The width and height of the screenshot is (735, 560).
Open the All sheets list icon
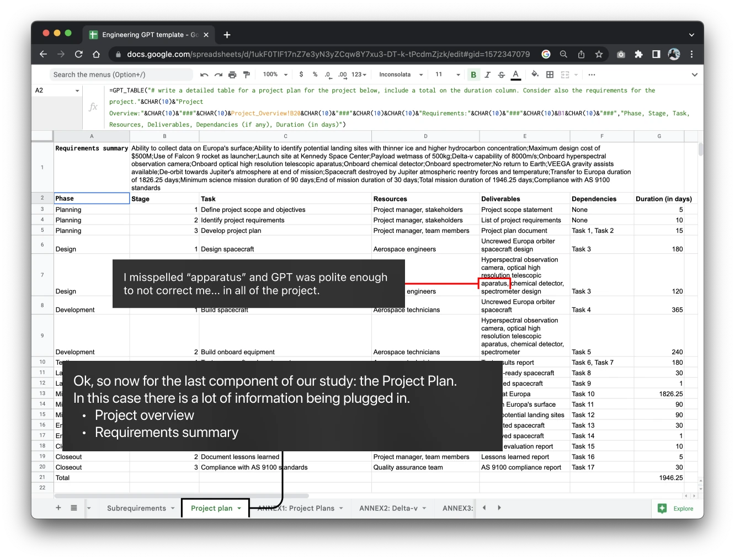pos(74,508)
